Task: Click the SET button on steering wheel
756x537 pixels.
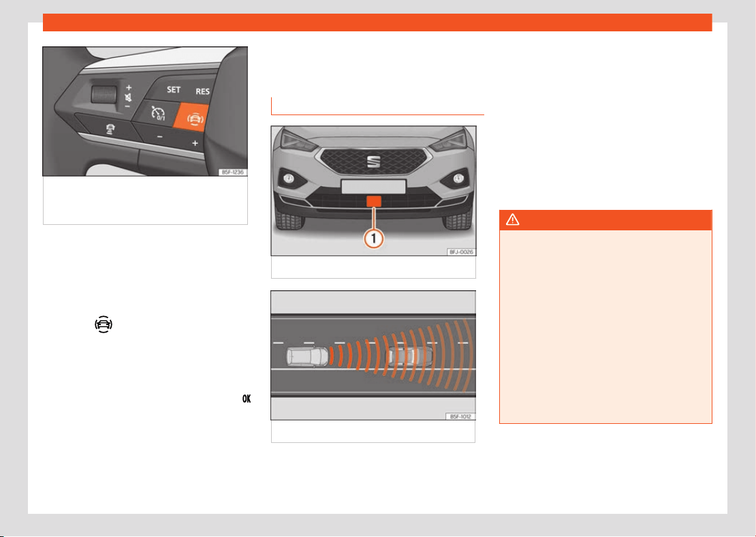Action: click(x=174, y=90)
